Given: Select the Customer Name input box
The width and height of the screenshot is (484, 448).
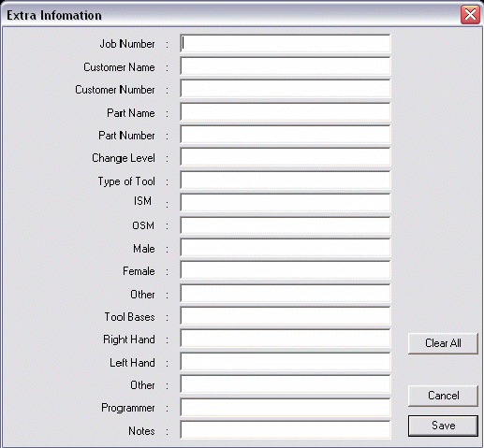Looking at the screenshot, I should (x=286, y=66).
